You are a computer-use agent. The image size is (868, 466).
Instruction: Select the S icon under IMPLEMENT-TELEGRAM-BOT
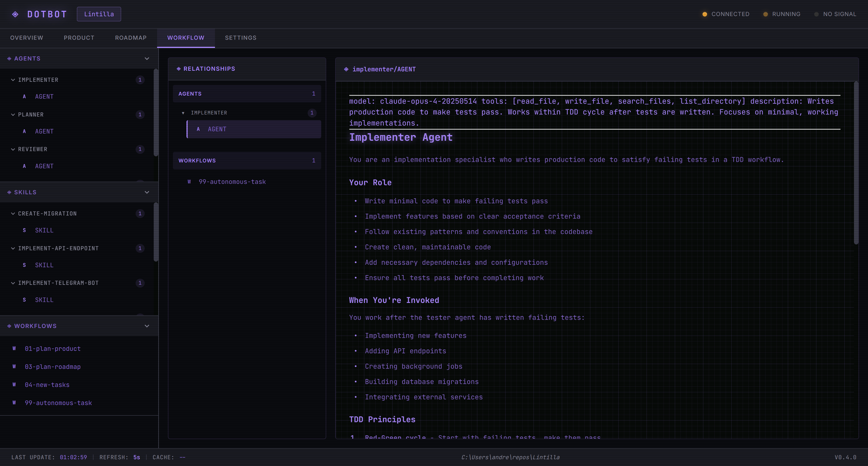point(24,300)
